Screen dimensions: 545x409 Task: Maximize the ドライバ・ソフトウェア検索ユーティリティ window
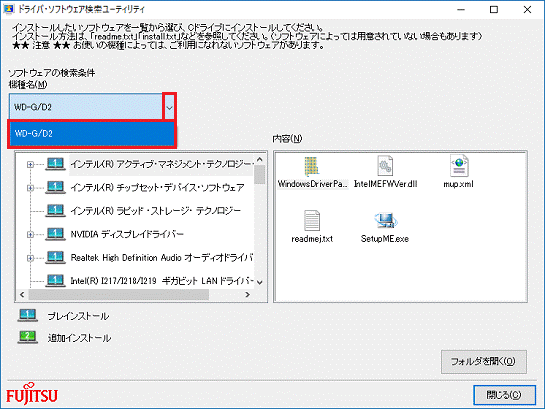[494, 10]
